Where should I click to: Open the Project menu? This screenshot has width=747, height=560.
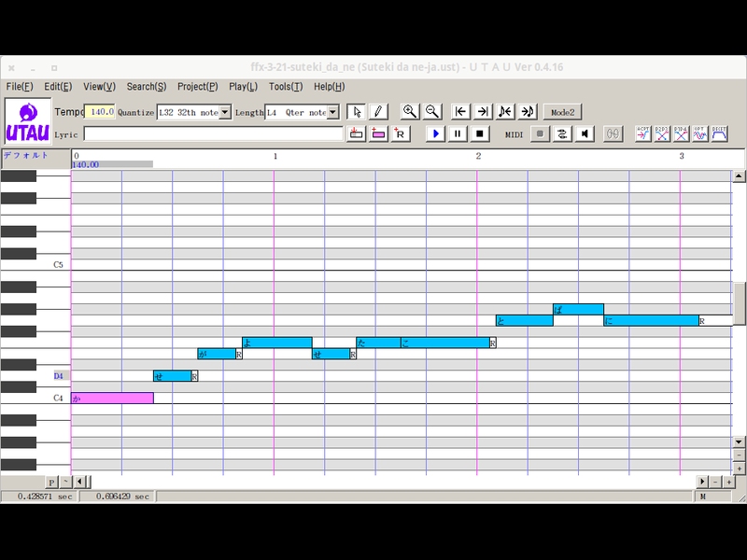click(x=197, y=87)
